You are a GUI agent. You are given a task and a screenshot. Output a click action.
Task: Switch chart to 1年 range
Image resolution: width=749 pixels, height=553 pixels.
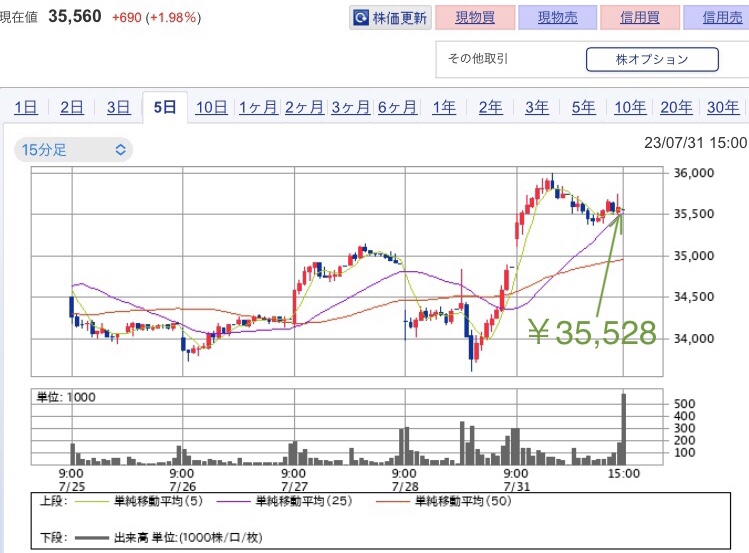[444, 107]
